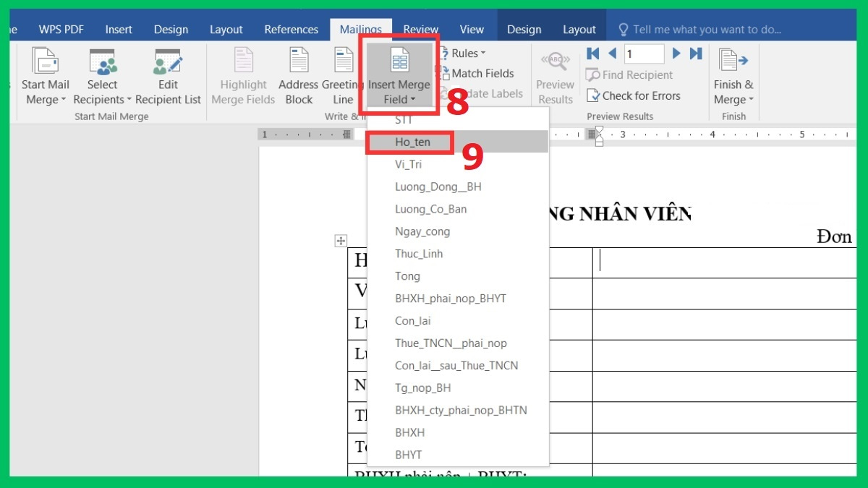Jump to the last record
Viewport: 868px width, 488px height.
click(x=695, y=53)
